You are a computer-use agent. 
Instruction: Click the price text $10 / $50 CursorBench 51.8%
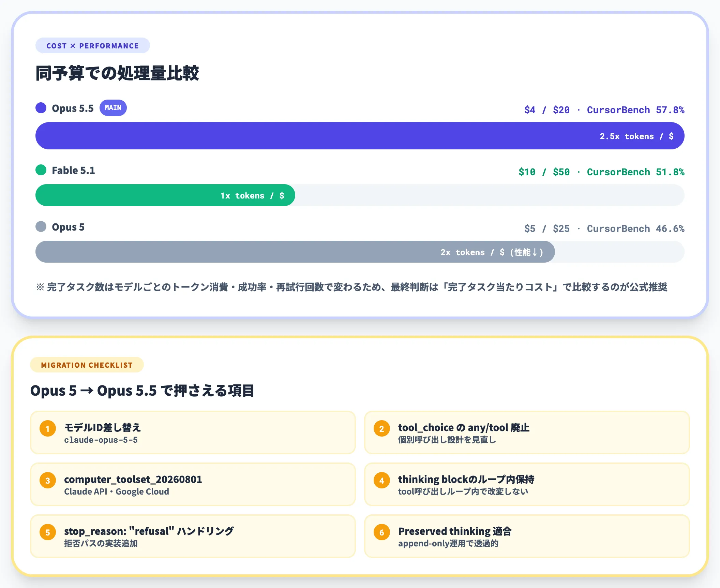point(601,172)
